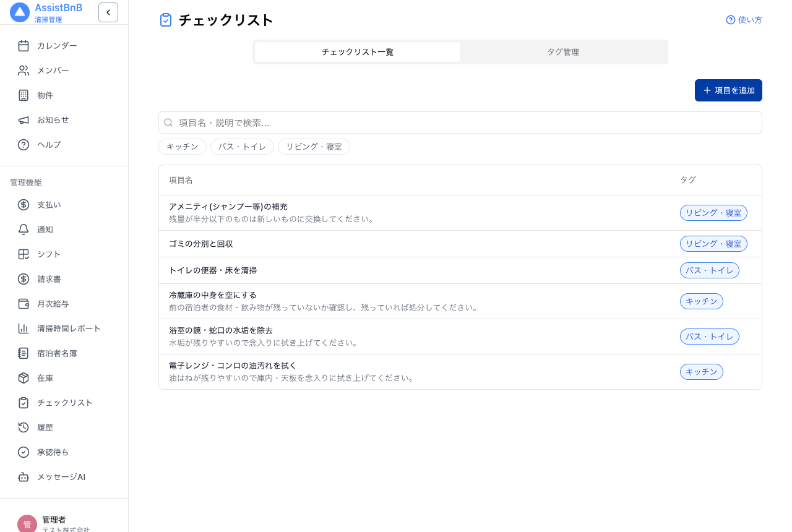Click the カレンダー calendar icon
Screen dimensions: 792x532
point(24,46)
